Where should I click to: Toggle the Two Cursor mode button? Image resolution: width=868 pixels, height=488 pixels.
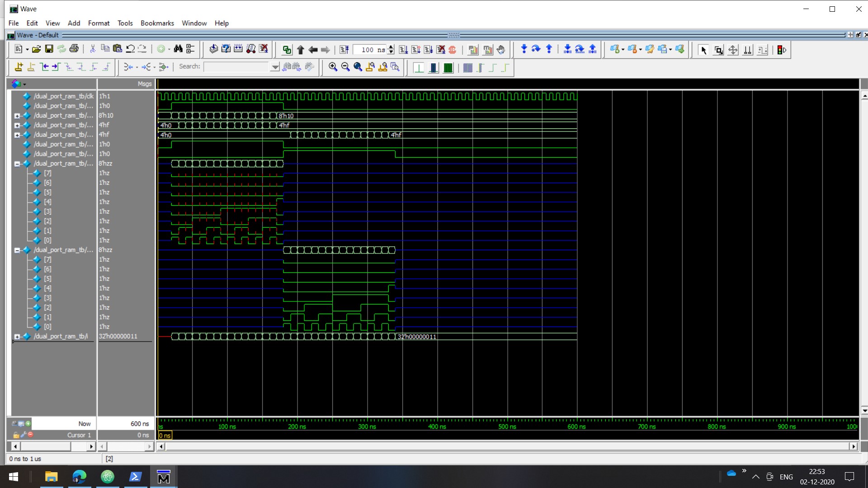pos(747,50)
